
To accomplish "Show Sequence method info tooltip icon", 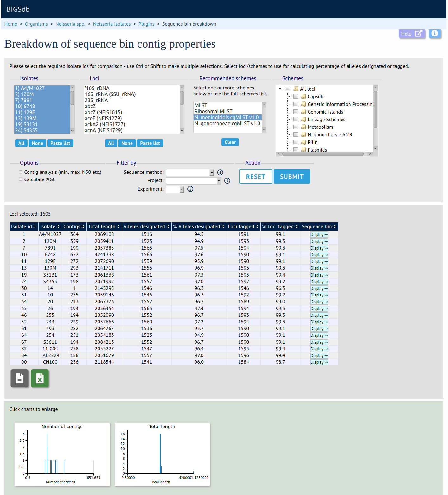I will click(x=220, y=172).
